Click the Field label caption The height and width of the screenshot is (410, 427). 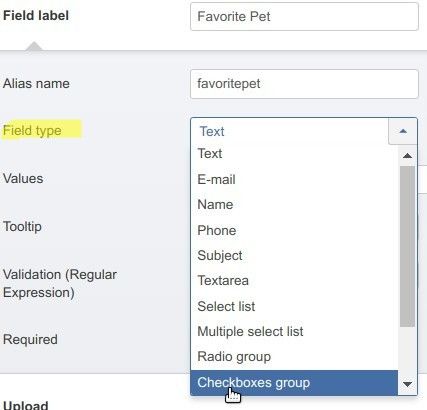[36, 16]
